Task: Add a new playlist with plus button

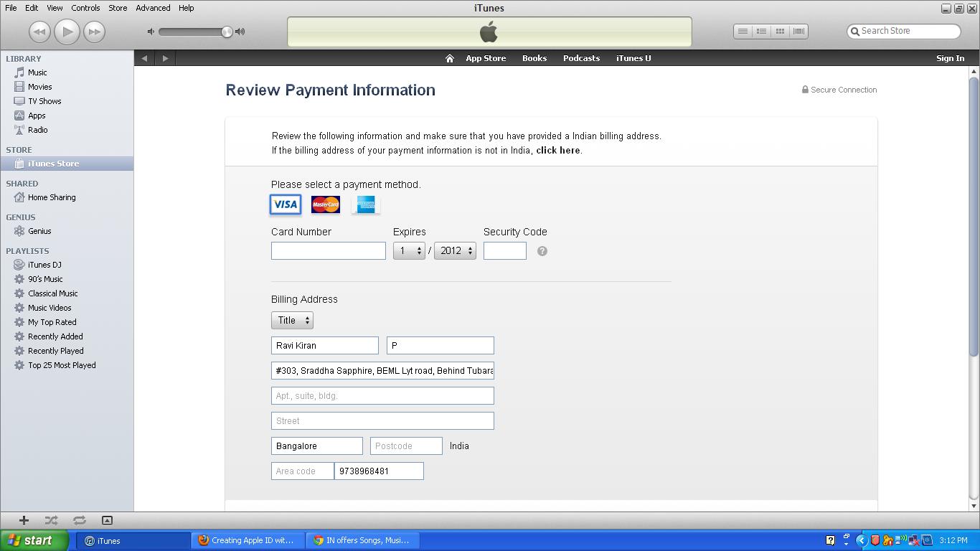Action: tap(24, 520)
